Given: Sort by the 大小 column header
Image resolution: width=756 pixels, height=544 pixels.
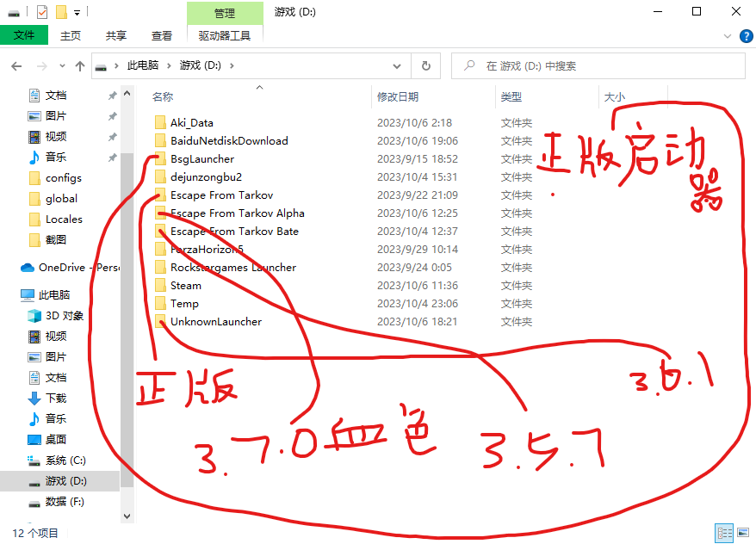Looking at the screenshot, I should click(x=615, y=97).
